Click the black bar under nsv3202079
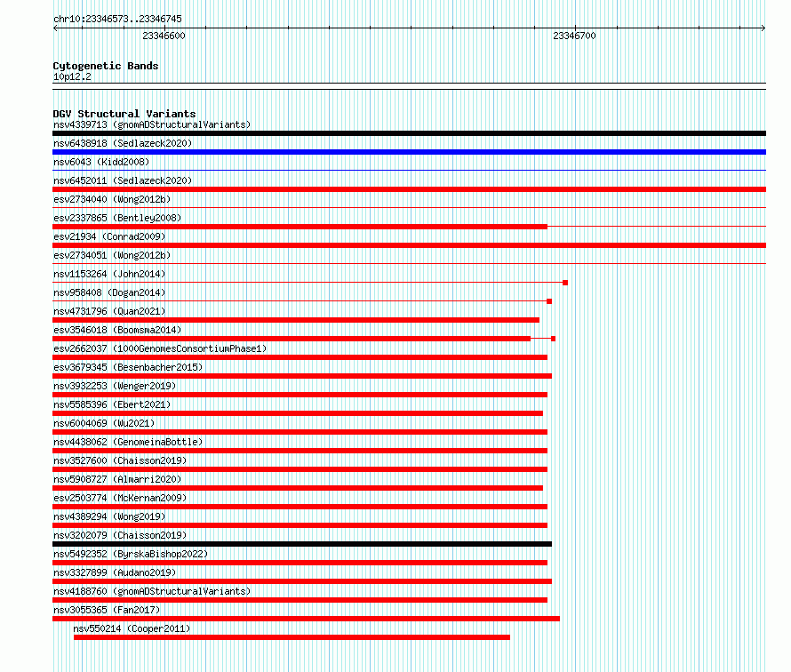 tap(302, 544)
